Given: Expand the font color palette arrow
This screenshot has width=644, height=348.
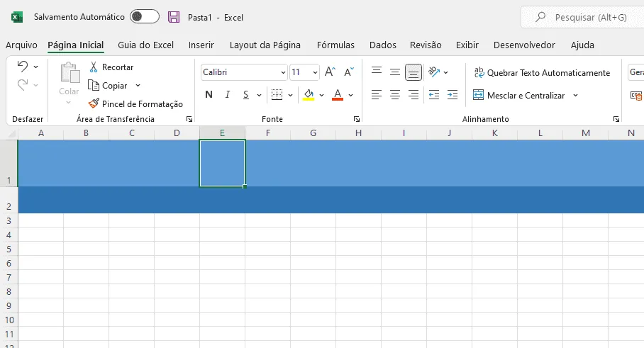Looking at the screenshot, I should pos(351,95).
